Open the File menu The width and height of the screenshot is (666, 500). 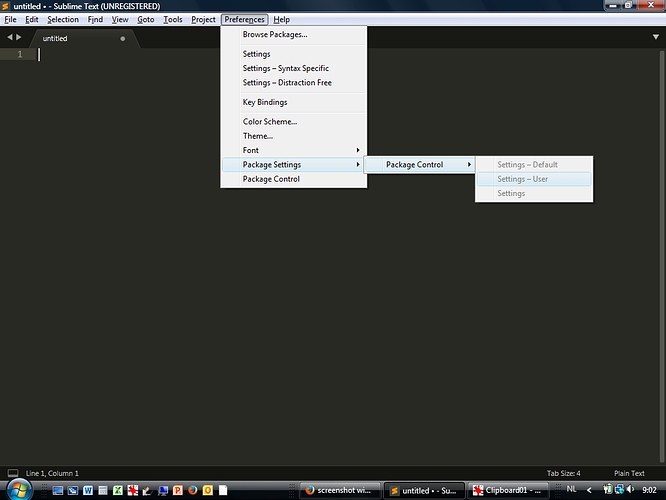point(10,20)
